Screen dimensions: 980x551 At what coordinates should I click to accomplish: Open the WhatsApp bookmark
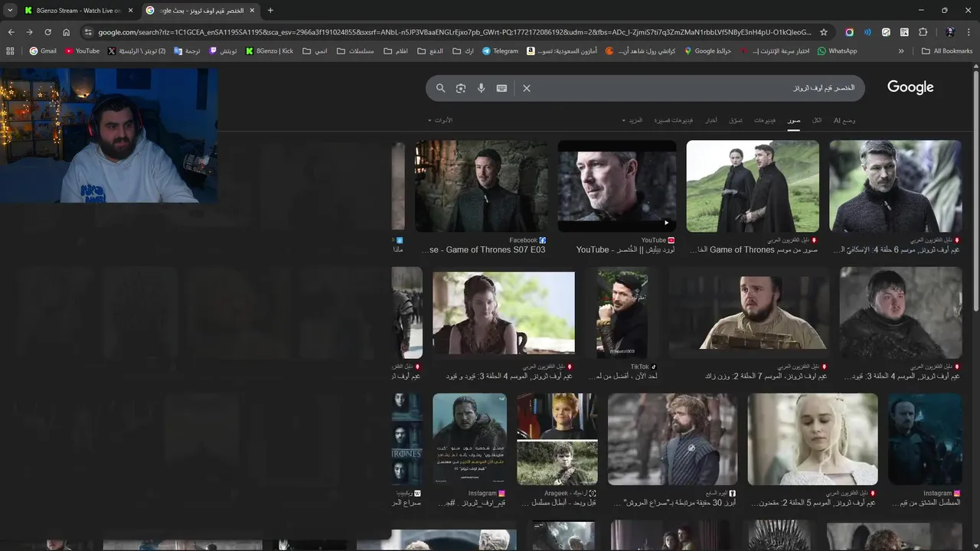click(x=838, y=51)
